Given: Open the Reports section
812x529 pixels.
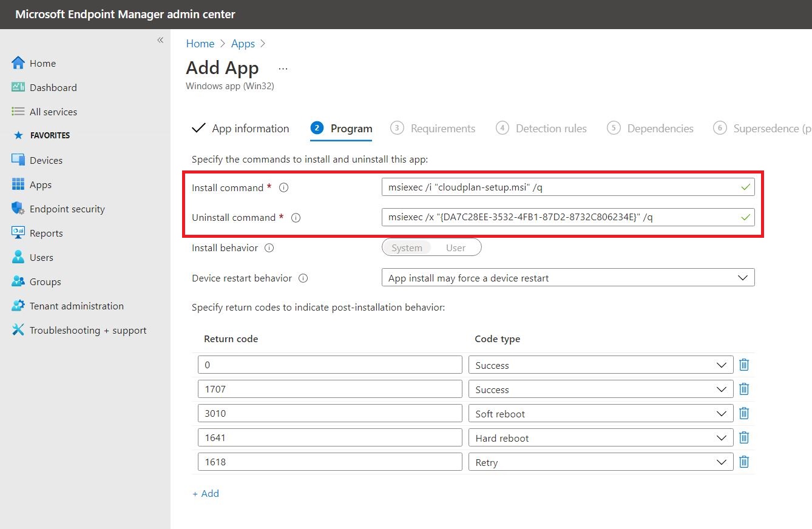Looking at the screenshot, I should point(46,232).
